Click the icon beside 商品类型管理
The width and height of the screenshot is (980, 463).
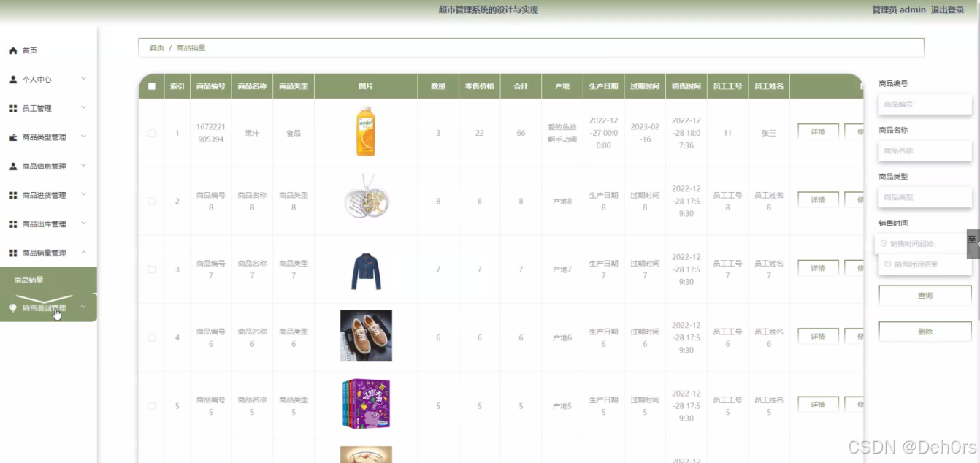click(x=13, y=137)
